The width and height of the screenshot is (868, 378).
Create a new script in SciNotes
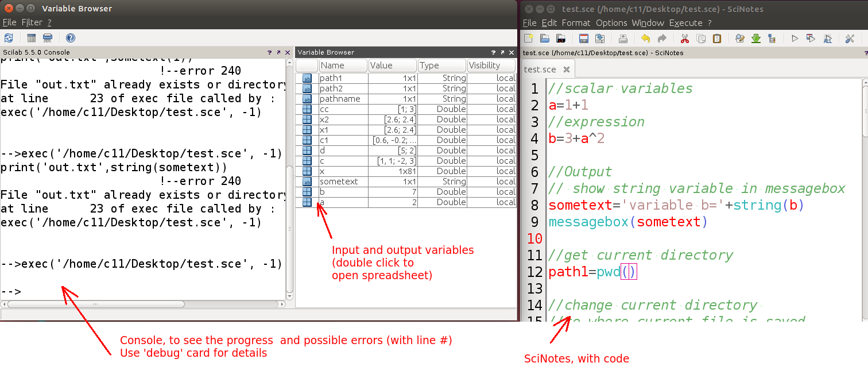point(528,38)
